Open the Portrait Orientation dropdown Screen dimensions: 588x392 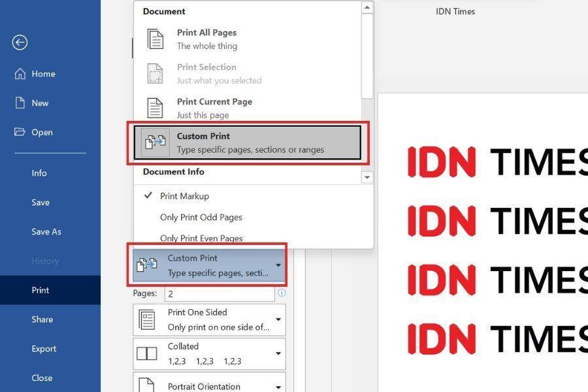point(209,383)
